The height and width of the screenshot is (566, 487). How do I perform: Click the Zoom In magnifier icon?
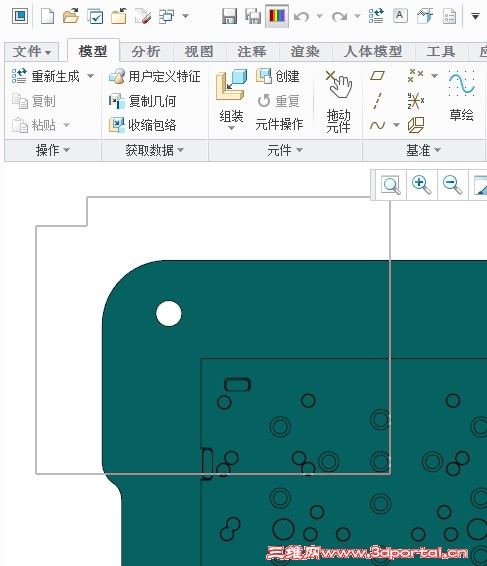click(422, 185)
